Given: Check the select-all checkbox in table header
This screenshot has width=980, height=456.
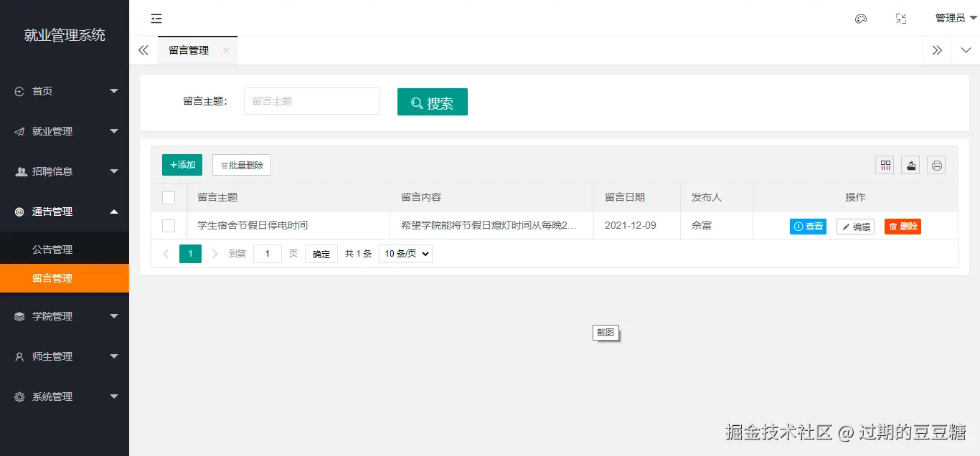Looking at the screenshot, I should pos(169,196).
